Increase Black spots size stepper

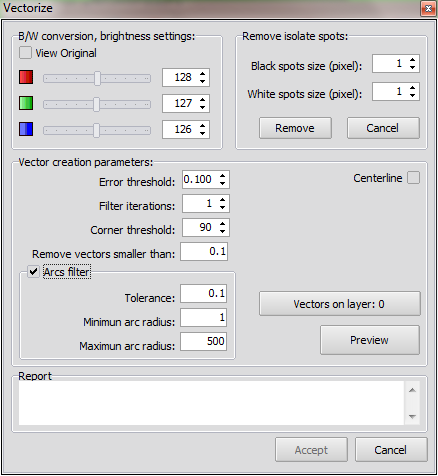click(413, 60)
